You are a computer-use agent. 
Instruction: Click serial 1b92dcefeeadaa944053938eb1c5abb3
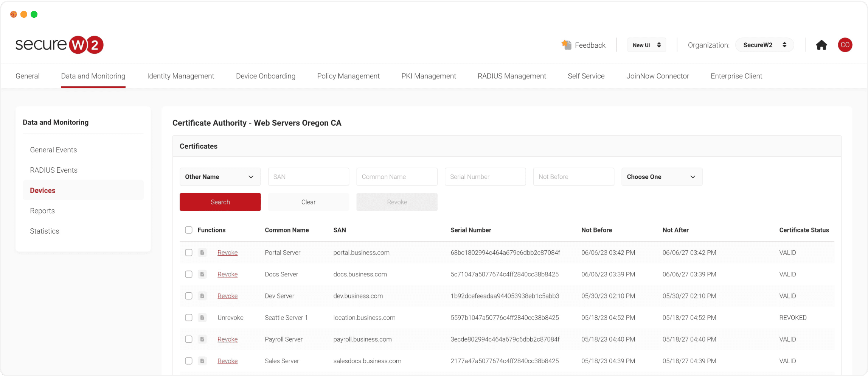click(505, 296)
